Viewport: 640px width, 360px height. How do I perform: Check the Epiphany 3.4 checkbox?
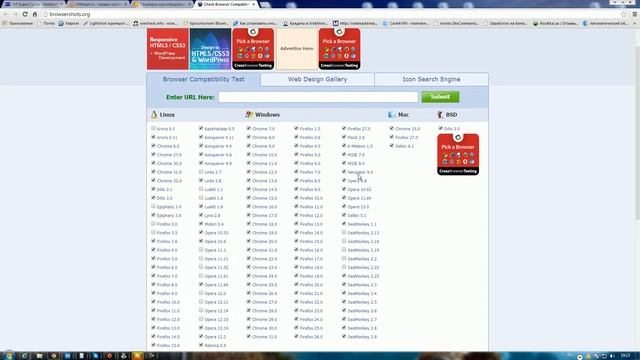click(x=153, y=206)
